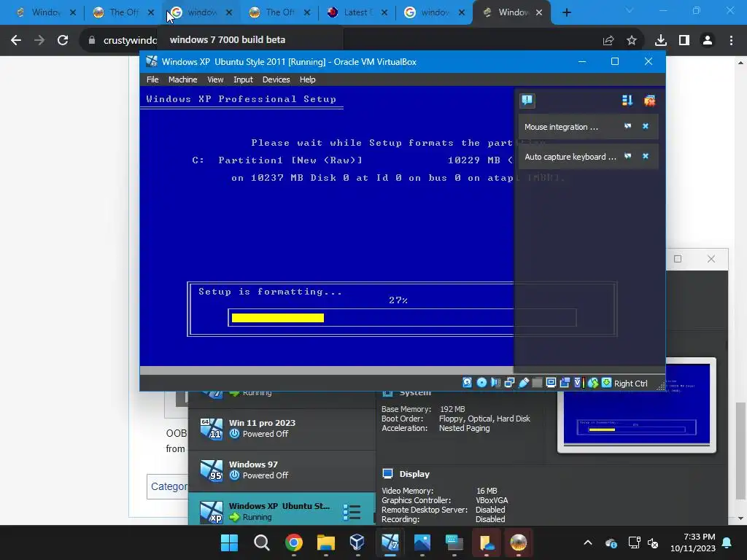This screenshot has width=747, height=560.
Task: Click the Right Ctrl host key indicator
Action: click(x=630, y=384)
